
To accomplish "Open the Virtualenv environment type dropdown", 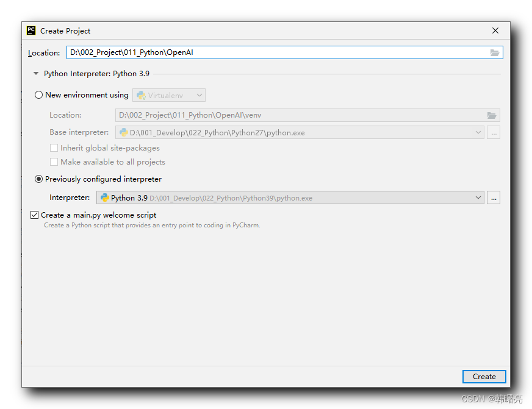I will (169, 95).
